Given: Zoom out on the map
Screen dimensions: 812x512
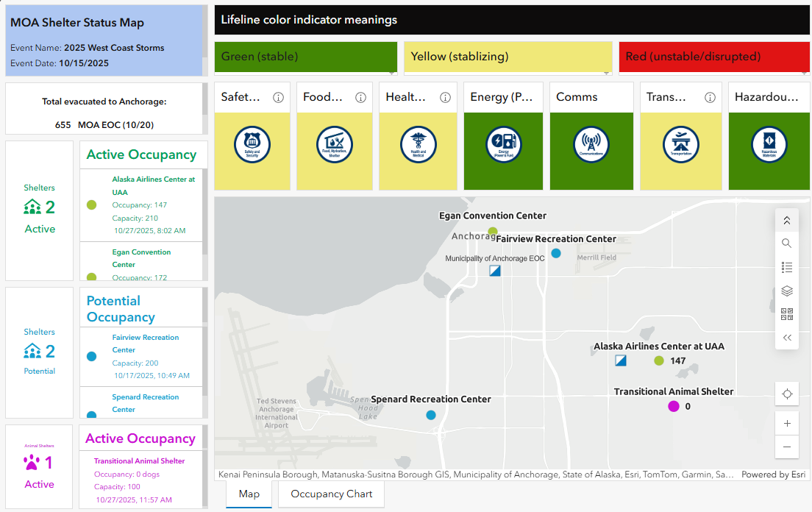Looking at the screenshot, I should [x=787, y=447].
